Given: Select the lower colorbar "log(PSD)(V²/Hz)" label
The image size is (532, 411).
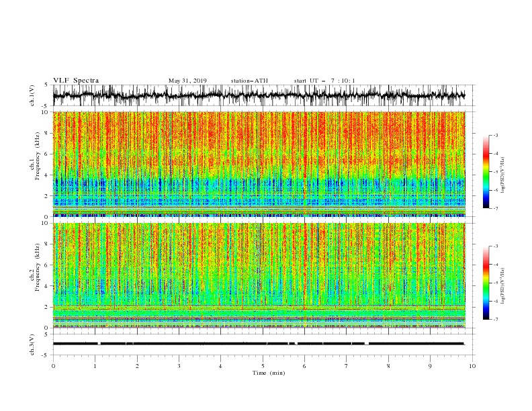Looking at the screenshot, I should point(502,286).
